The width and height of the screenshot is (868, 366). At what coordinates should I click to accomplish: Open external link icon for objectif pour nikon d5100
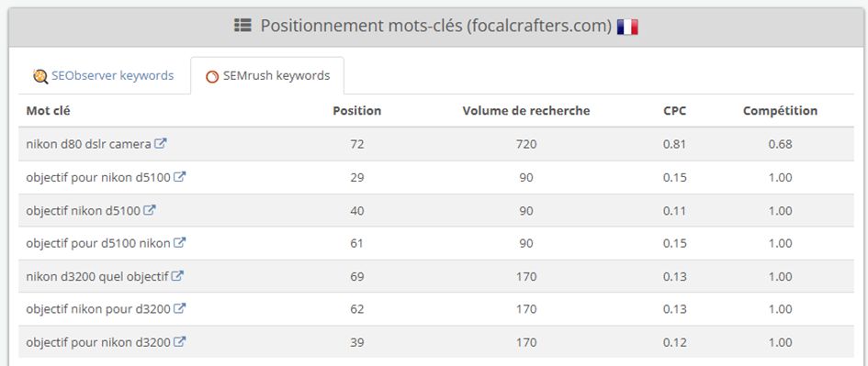tap(179, 177)
